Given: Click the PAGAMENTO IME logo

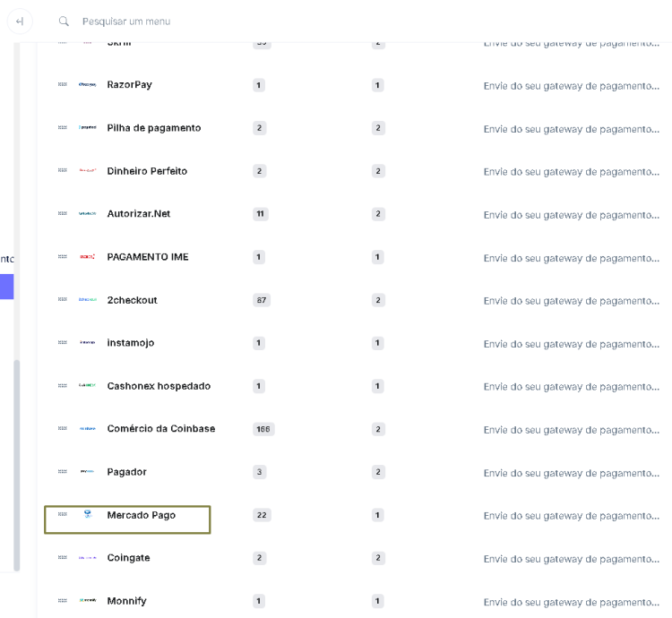Looking at the screenshot, I should [88, 257].
